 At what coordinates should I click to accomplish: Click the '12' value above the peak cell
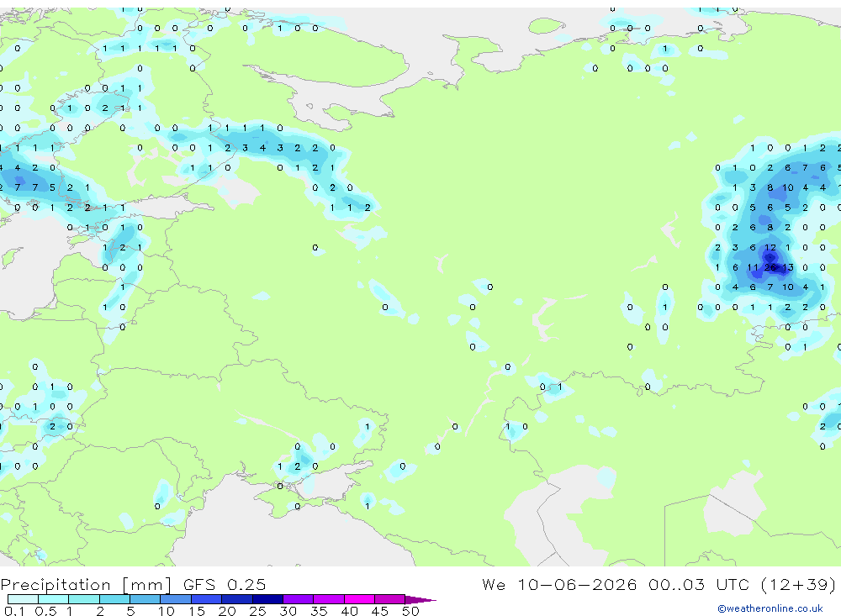pyautogui.click(x=770, y=248)
